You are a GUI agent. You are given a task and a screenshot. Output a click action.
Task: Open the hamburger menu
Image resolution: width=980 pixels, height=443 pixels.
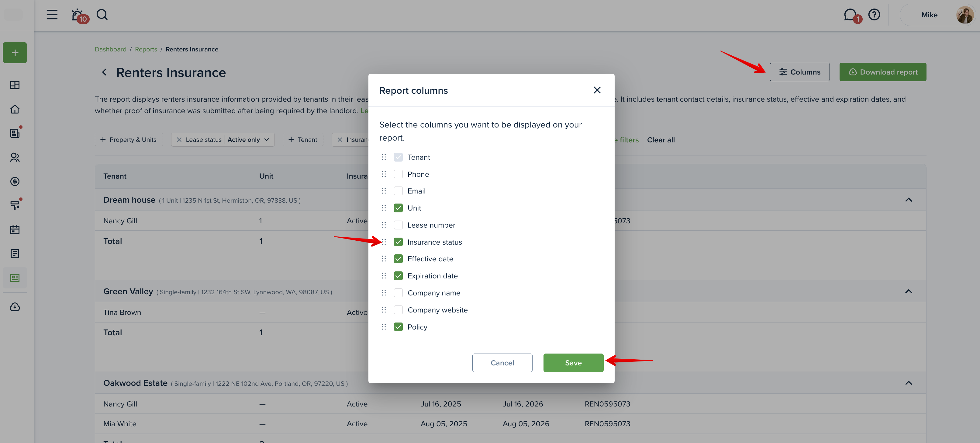pyautogui.click(x=52, y=15)
